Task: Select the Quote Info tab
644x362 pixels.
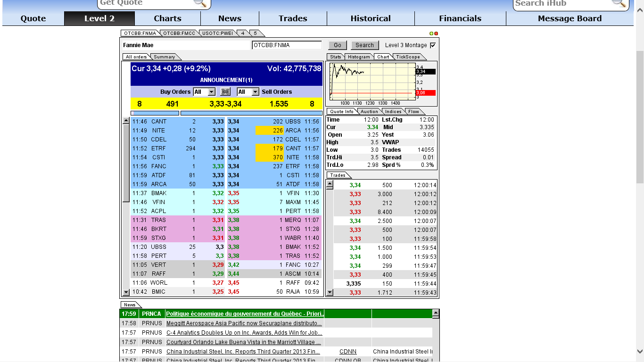Action: click(x=342, y=112)
